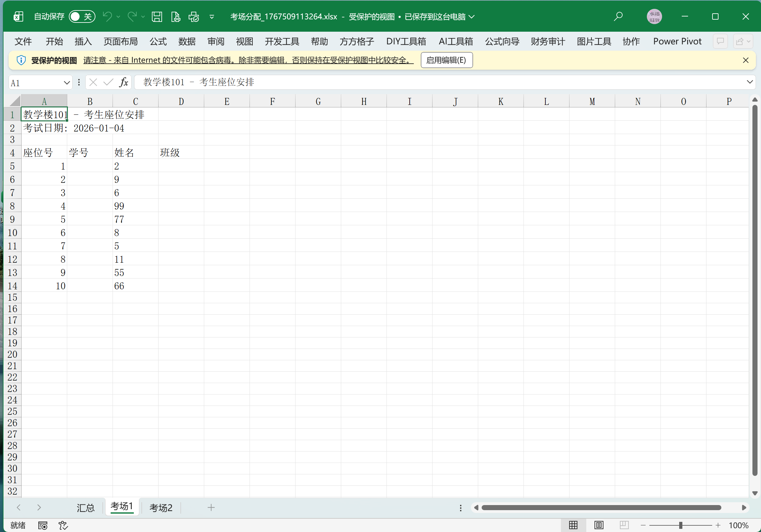Click the Save icon in title bar
761x532 pixels.
[x=157, y=16]
